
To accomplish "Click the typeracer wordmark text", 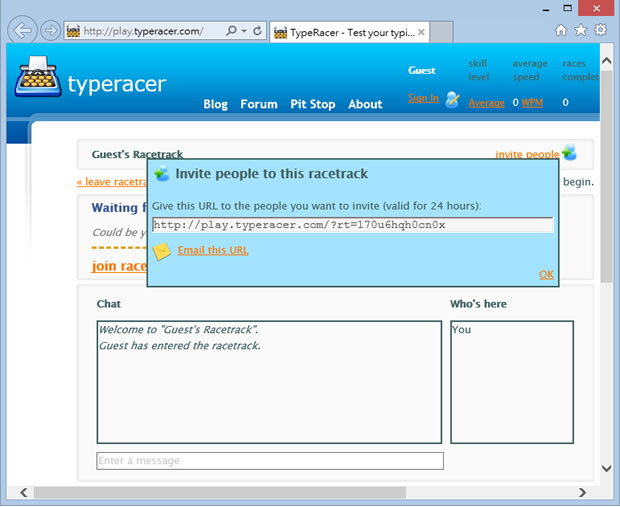I will pyautogui.click(x=117, y=84).
